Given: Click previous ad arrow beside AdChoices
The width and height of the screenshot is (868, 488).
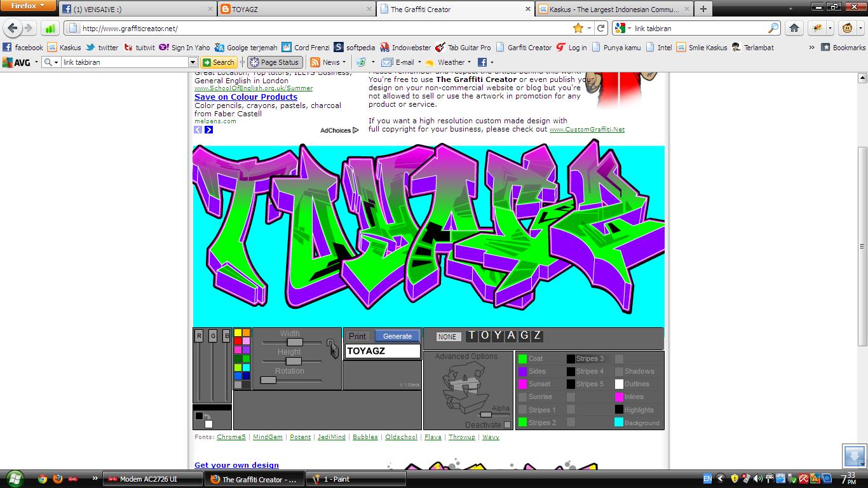Looking at the screenshot, I should coord(198,130).
